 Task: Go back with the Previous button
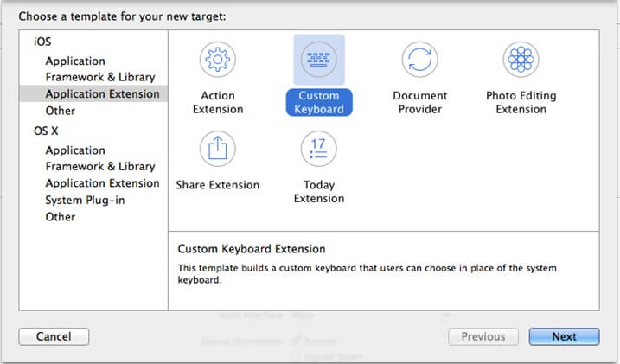[483, 336]
